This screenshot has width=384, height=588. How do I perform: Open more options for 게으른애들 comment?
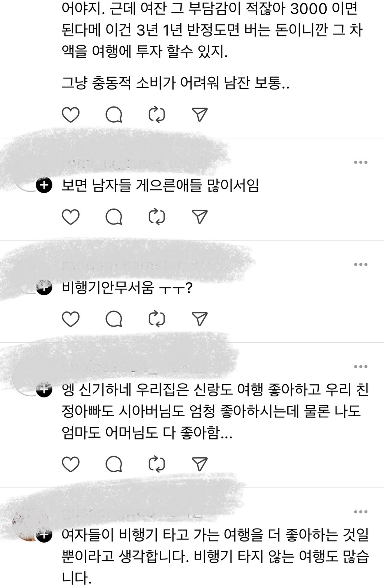click(x=360, y=162)
